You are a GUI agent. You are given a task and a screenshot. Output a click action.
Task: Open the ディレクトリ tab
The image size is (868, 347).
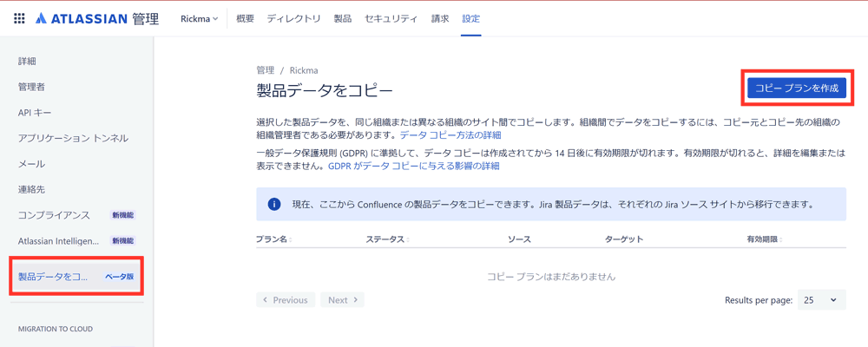293,18
